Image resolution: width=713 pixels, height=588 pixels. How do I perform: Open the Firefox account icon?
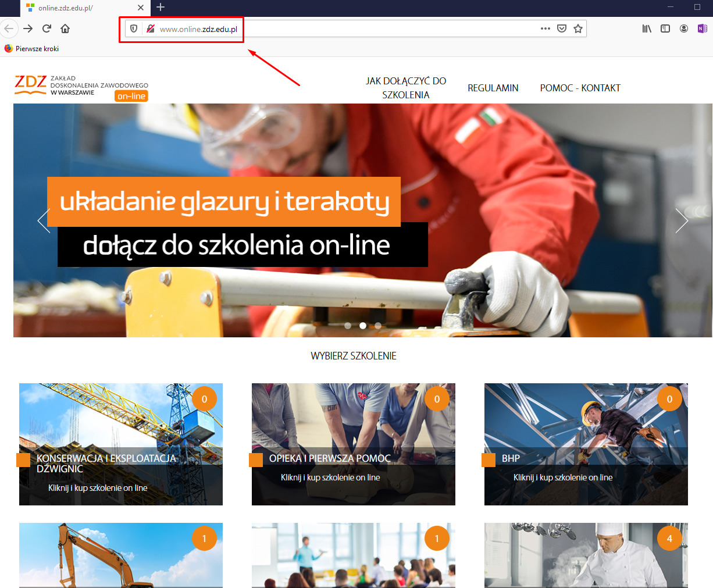684,28
